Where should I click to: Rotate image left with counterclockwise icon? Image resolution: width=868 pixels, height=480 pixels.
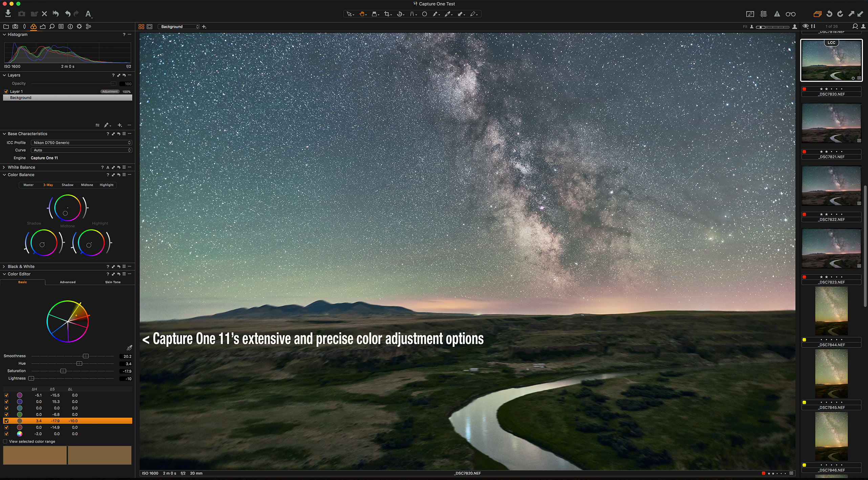tap(829, 14)
